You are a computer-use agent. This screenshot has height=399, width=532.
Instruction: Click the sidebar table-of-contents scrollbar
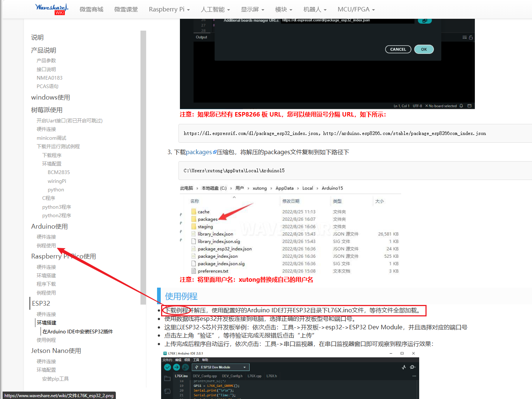(143, 167)
